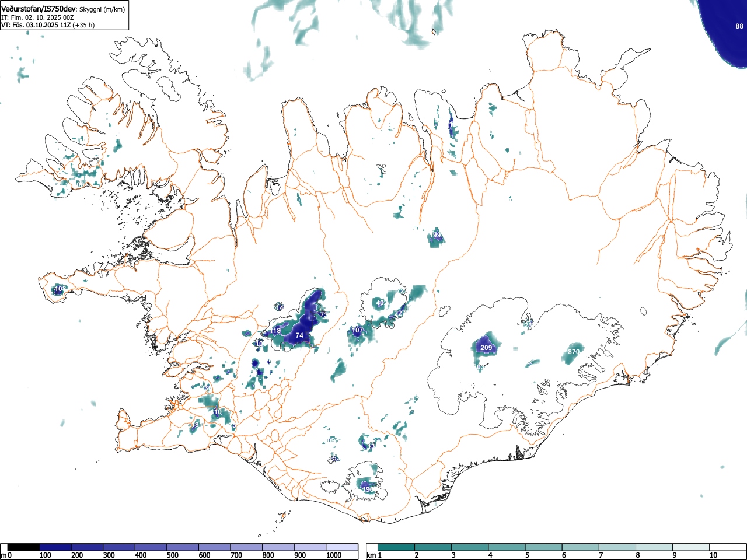Click the black 0–100 m legend swatch
747x560 pixels.
tap(24, 547)
